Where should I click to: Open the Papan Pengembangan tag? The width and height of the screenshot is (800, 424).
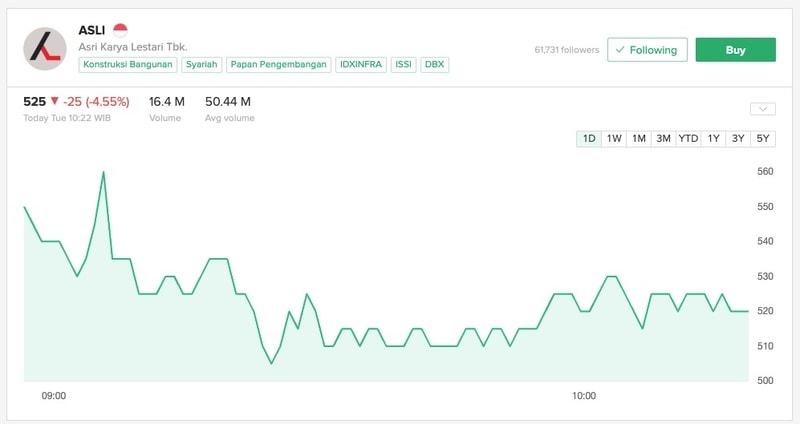pyautogui.click(x=279, y=64)
